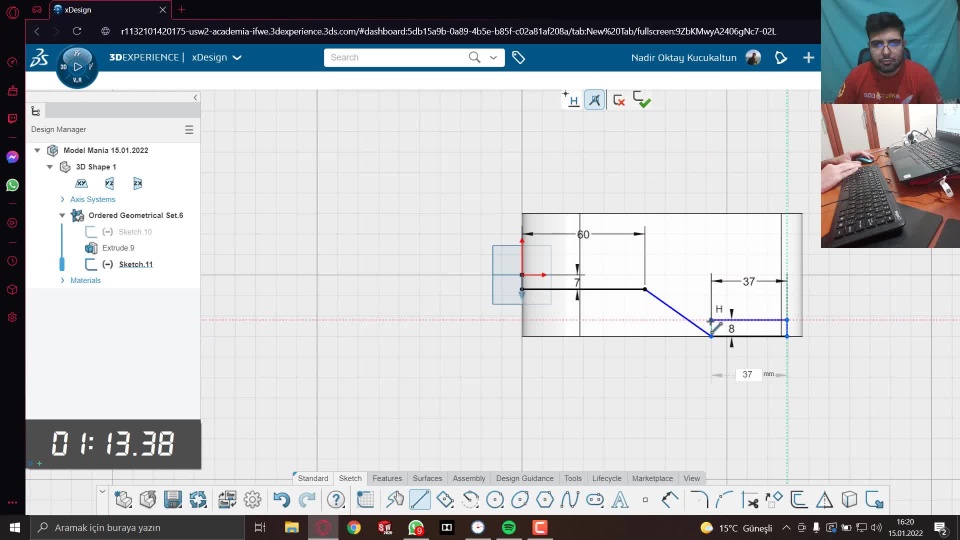Click the plus add button in header
Viewport: 960px width, 540px height.
[809, 58]
